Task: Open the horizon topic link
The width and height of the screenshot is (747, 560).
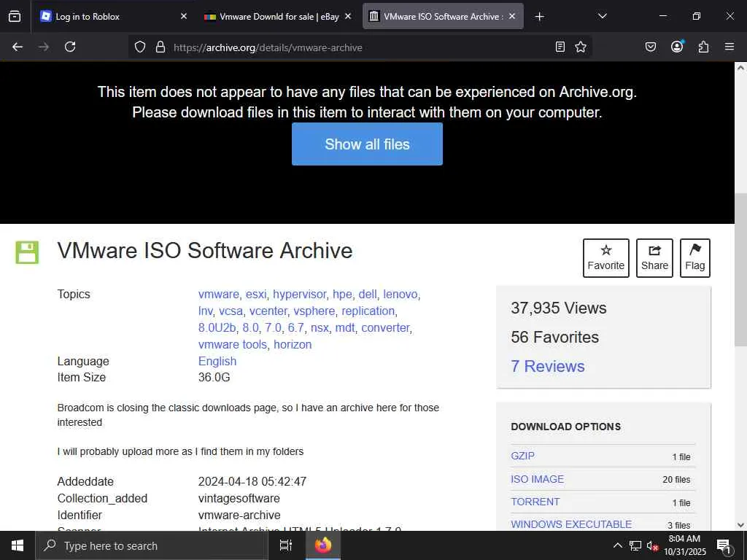Action: (x=293, y=344)
